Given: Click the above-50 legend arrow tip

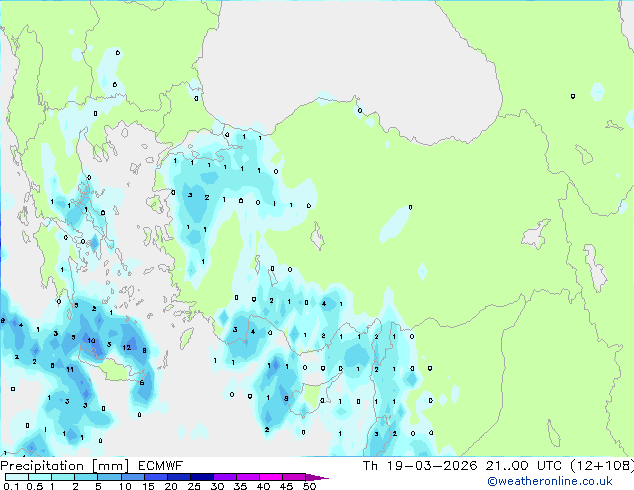Looking at the screenshot, I should (317, 478).
